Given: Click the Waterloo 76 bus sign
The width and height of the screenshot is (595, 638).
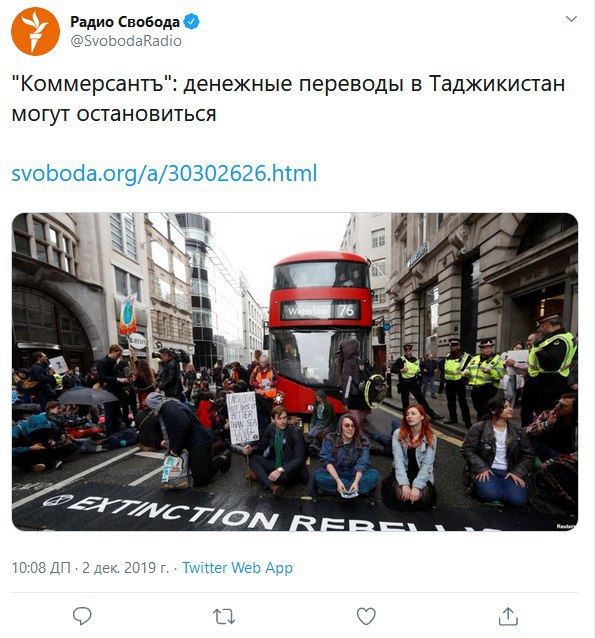Looking at the screenshot, I should point(320,311).
